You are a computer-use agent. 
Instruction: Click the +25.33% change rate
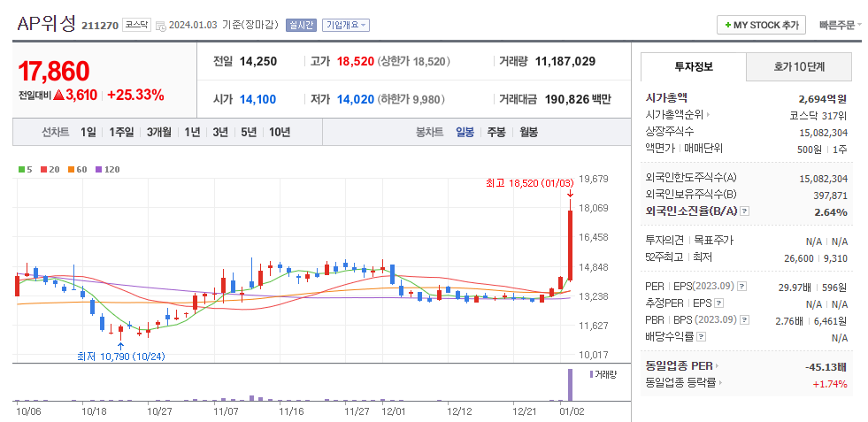point(135,95)
